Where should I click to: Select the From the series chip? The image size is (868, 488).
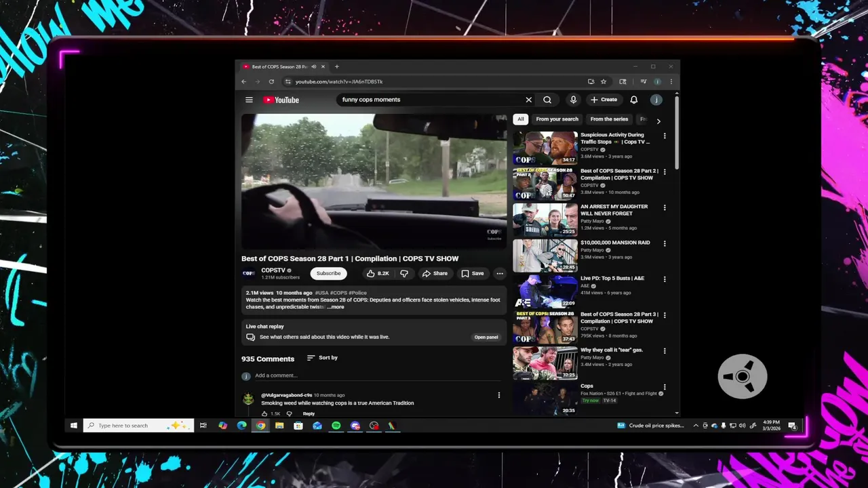609,119
